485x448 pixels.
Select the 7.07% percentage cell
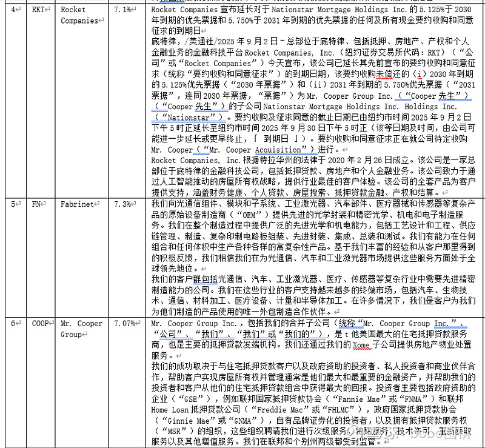(127, 382)
